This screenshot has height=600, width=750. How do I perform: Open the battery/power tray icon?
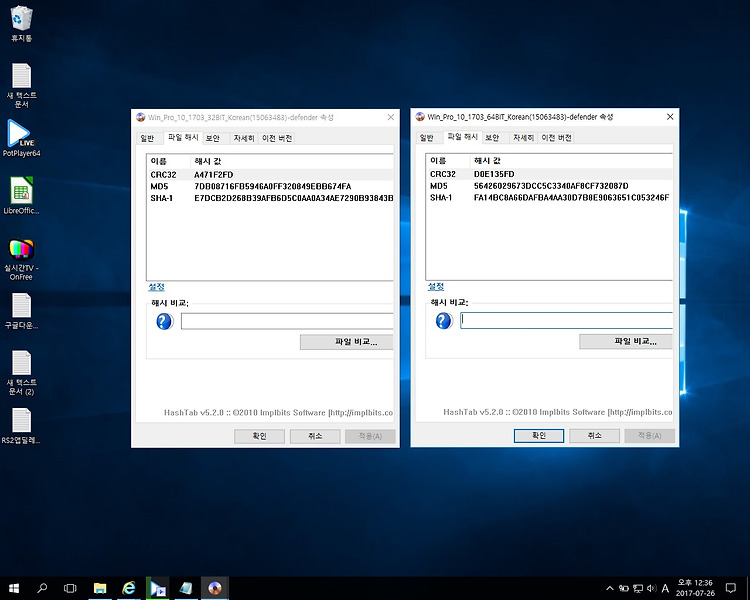(x=624, y=588)
